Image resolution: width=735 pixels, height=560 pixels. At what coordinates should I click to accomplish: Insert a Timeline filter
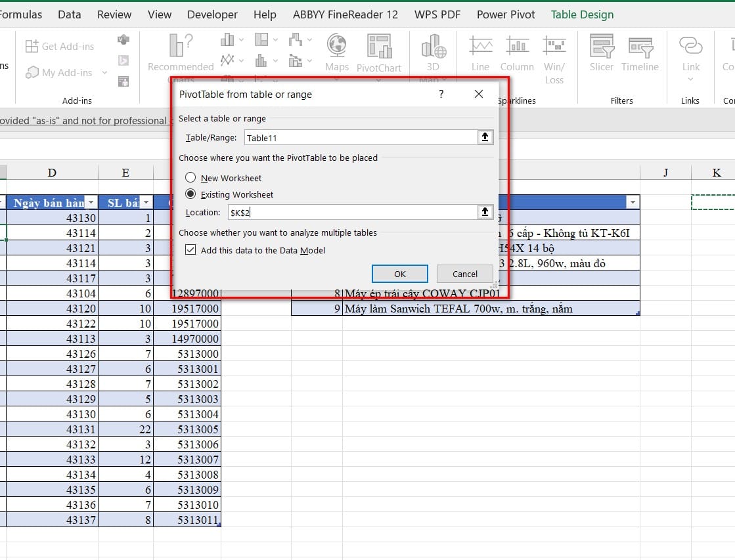tap(640, 53)
